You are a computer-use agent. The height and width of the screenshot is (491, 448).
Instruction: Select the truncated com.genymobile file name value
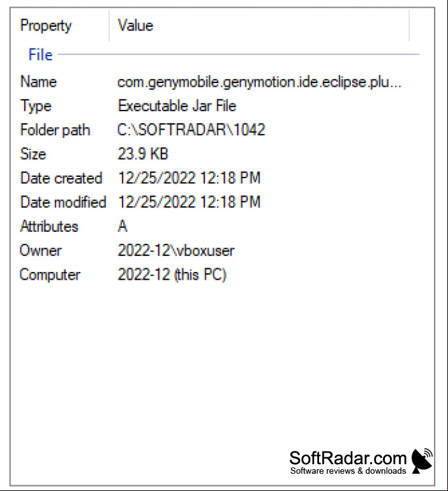259,82
